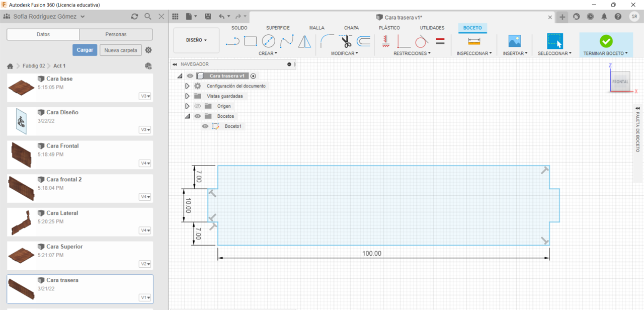
Task: Select the Mirror tool icon
Action: [304, 41]
